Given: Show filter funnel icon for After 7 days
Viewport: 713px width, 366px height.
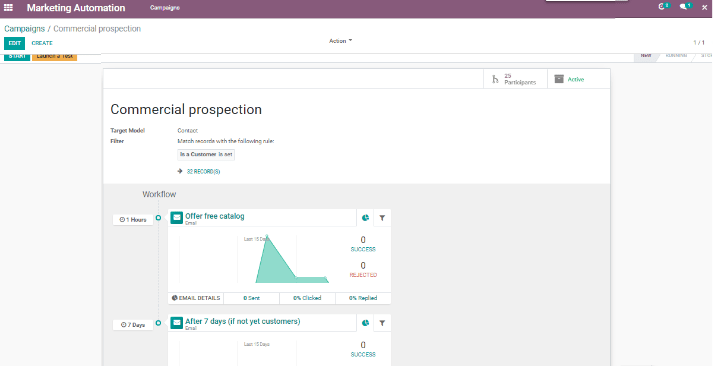Looking at the screenshot, I should point(382,323).
